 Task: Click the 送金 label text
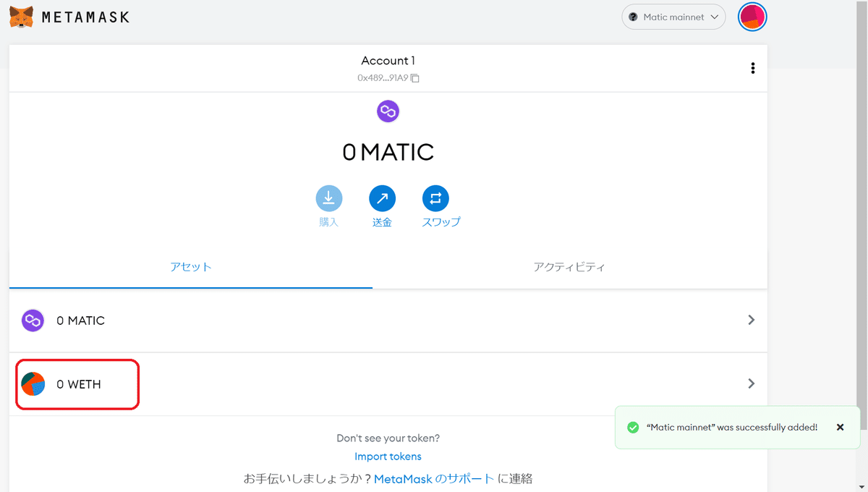tap(383, 222)
